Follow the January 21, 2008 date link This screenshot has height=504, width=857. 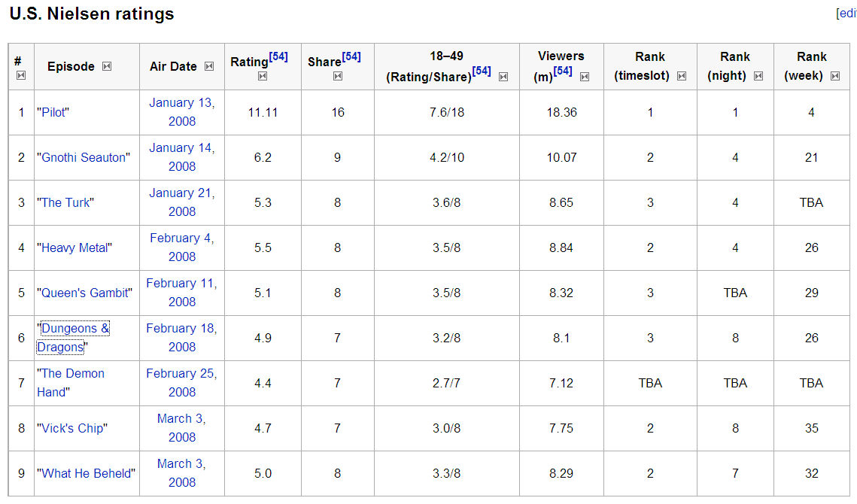coord(182,202)
